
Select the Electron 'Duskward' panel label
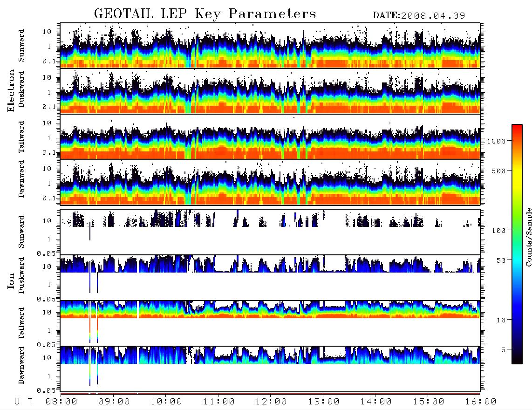pyautogui.click(x=21, y=89)
